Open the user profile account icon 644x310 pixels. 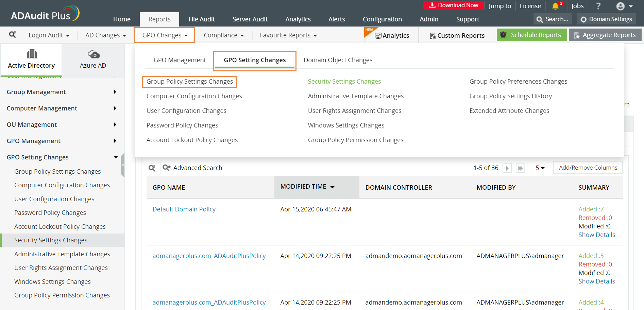[620, 6]
